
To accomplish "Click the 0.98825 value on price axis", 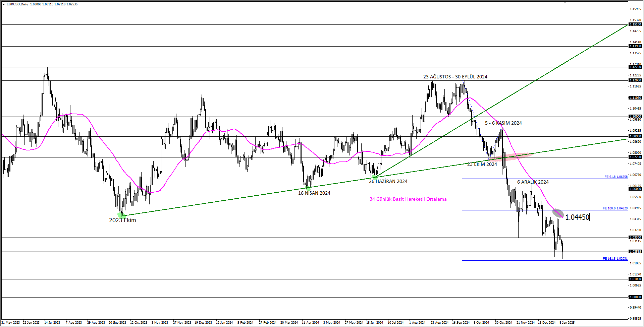I will click(x=636, y=319).
